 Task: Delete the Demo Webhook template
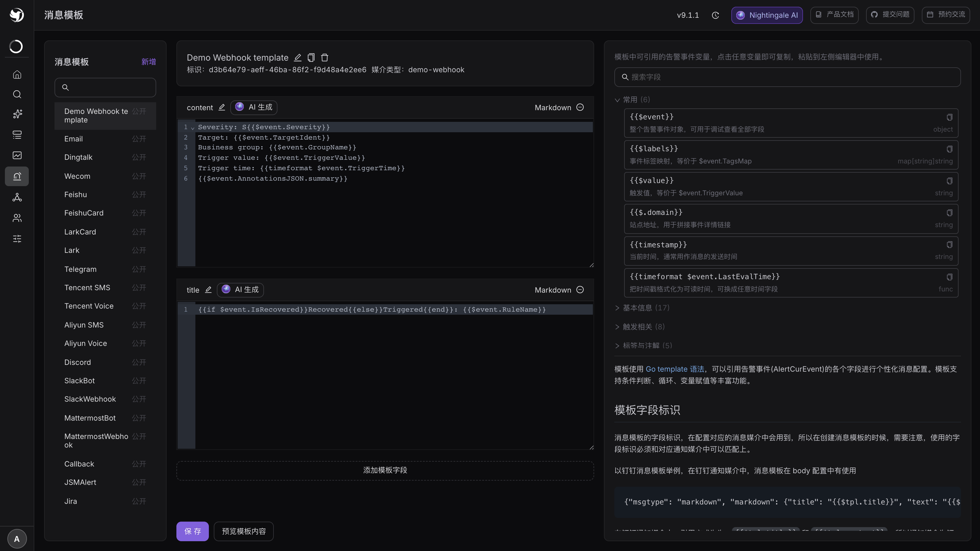tap(325, 58)
